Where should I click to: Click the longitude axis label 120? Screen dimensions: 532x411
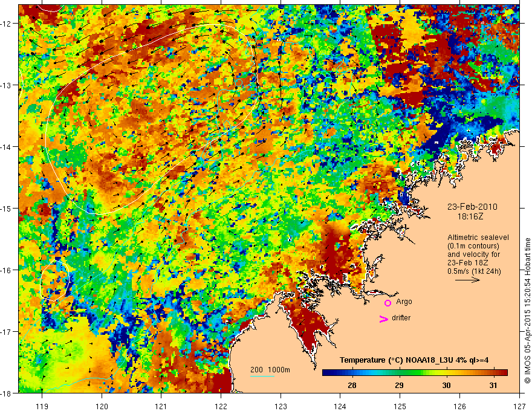click(x=102, y=406)
